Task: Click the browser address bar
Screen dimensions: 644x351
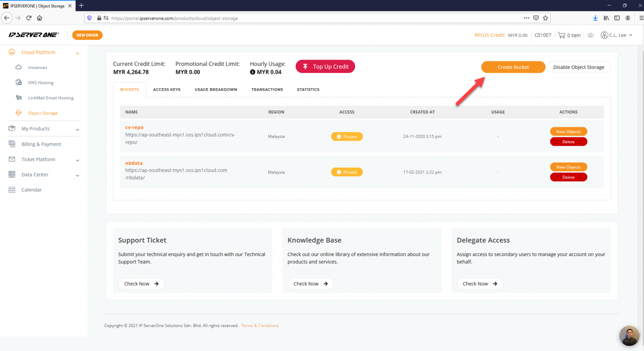Action: (314, 18)
